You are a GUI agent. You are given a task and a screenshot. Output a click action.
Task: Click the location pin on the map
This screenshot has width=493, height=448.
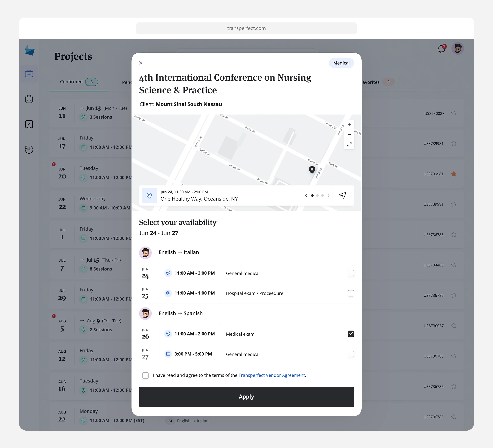(x=312, y=169)
